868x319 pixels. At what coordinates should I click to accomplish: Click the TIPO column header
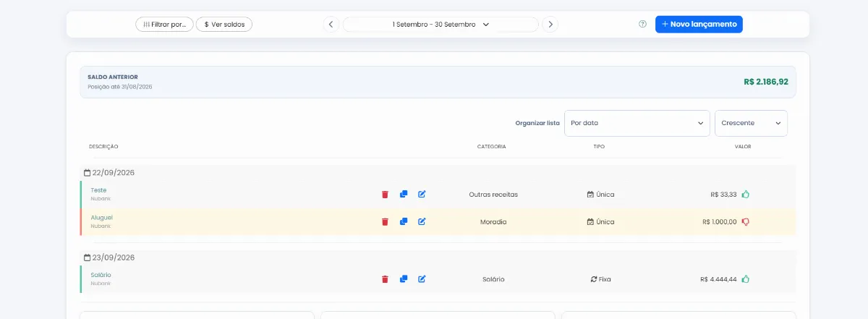coord(599,147)
